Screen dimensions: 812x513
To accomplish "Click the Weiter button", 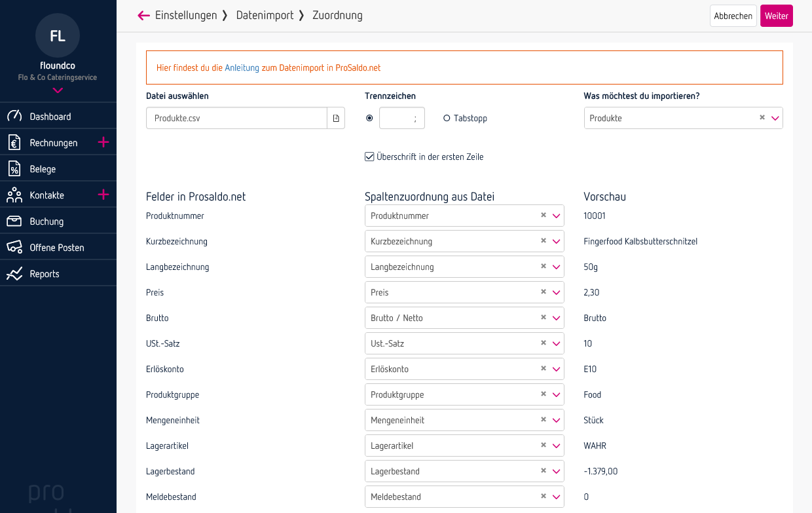I will (x=776, y=16).
